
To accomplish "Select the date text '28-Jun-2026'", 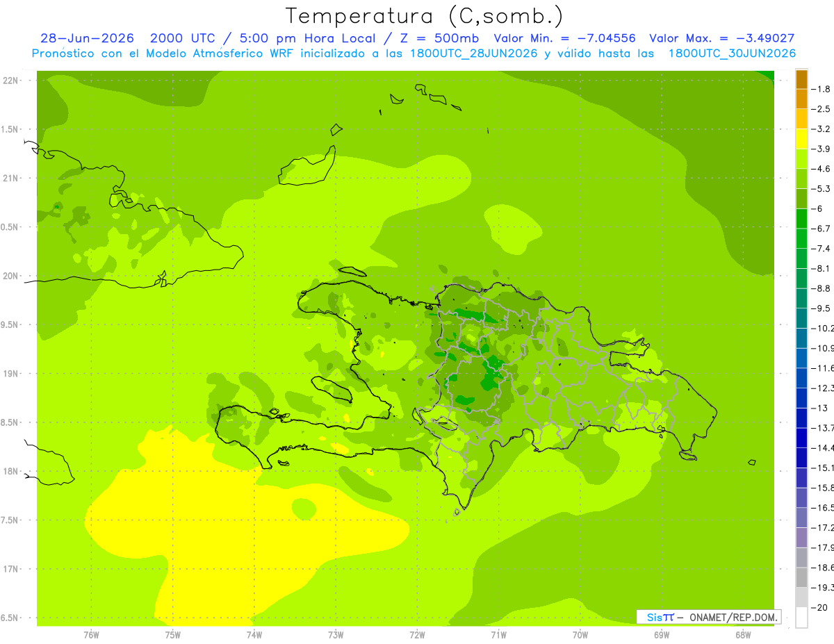I will [x=87, y=38].
